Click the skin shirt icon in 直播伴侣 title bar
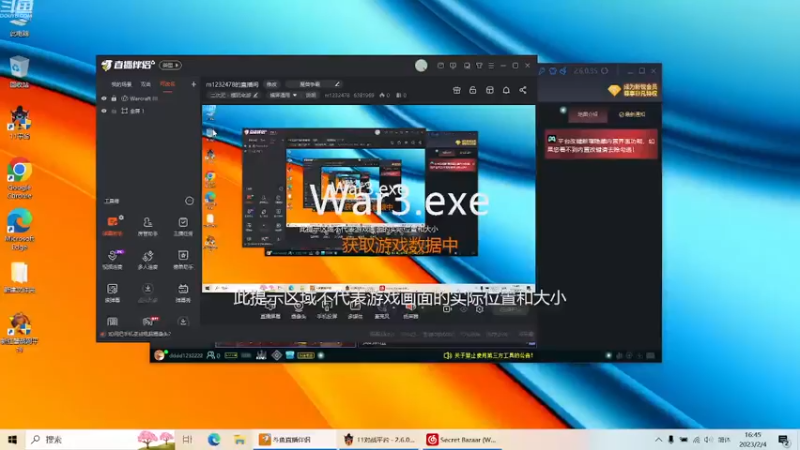 pos(479,66)
